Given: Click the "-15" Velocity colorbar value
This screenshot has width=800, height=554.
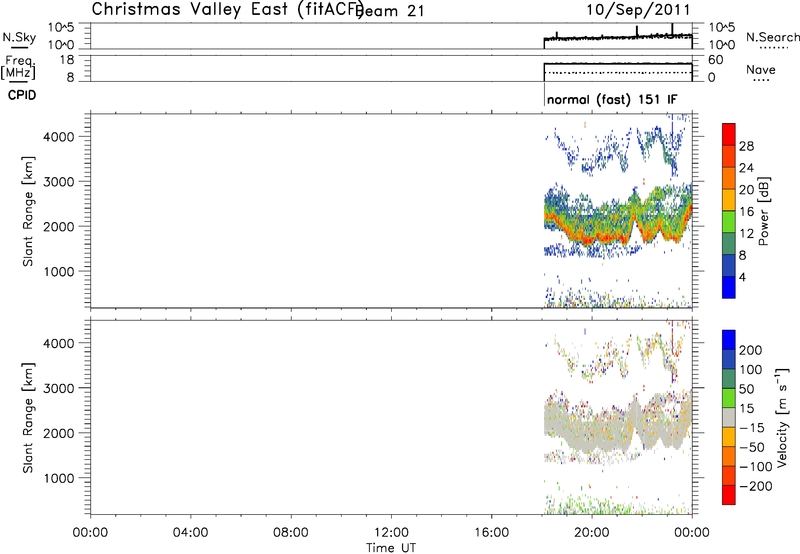Looking at the screenshot, I should click(752, 428).
